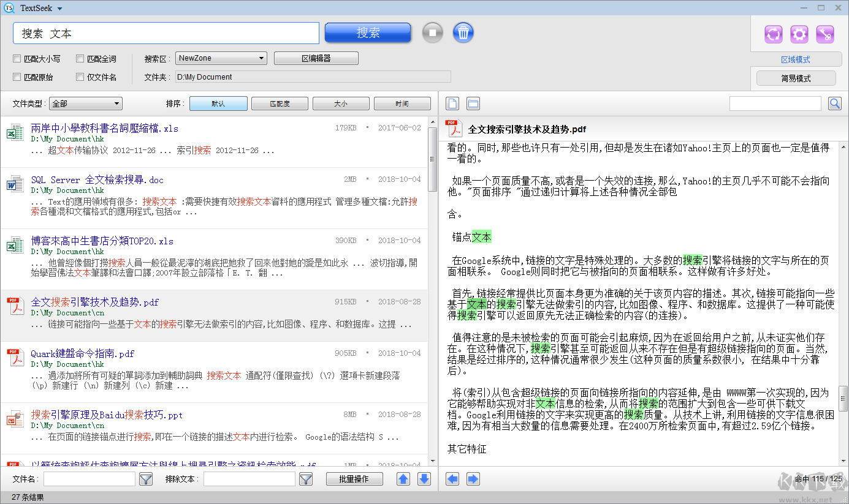The height and width of the screenshot is (504, 849).
Task: Toggle the 匹配全词 checkbox
Action: point(80,59)
